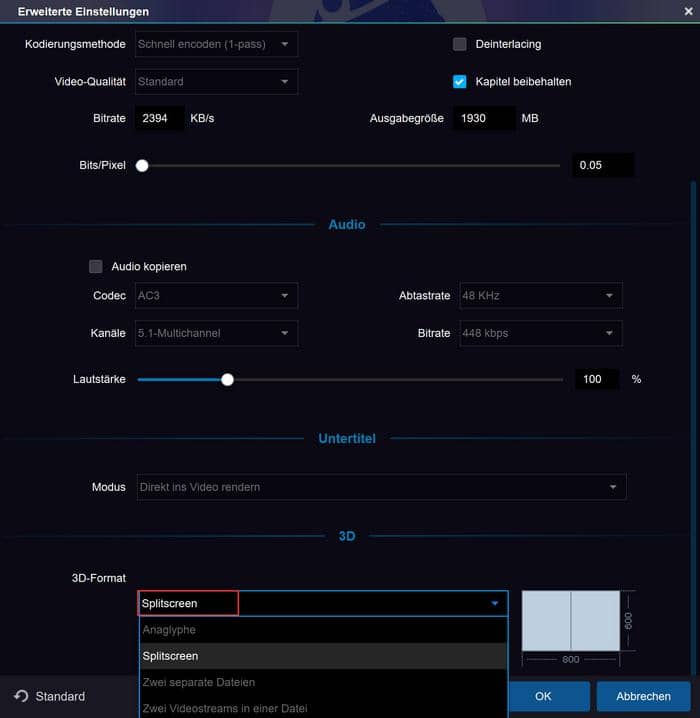Viewport: 700px width, 718px height.
Task: Open the Kodierungsmethode dropdown
Action: [216, 44]
